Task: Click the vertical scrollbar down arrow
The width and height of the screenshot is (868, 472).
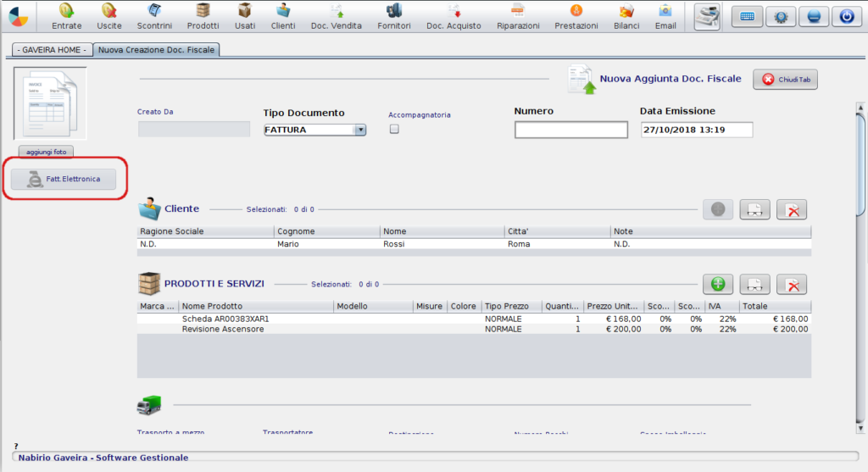Action: point(860,428)
